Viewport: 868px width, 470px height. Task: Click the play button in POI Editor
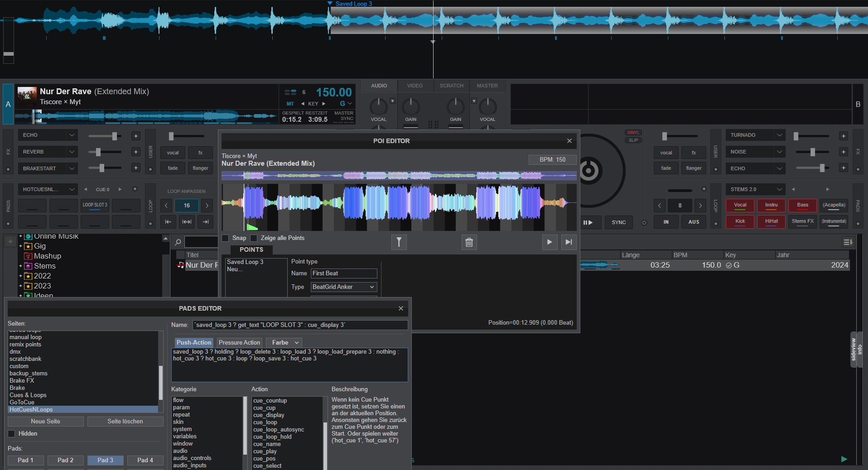coord(549,242)
